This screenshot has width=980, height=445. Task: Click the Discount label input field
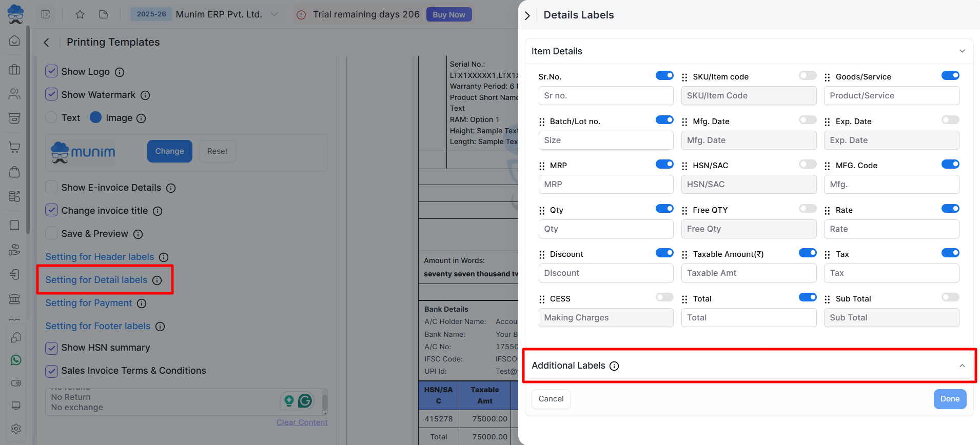605,273
